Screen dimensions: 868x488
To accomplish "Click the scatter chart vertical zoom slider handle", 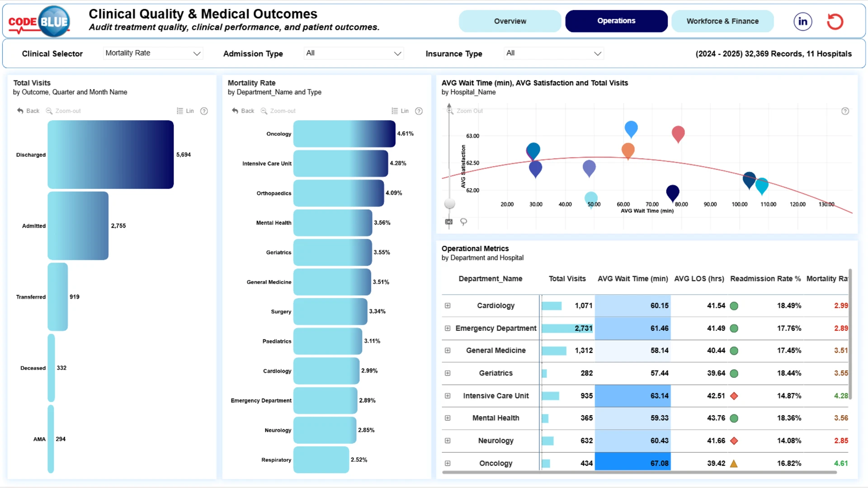I will click(x=449, y=203).
